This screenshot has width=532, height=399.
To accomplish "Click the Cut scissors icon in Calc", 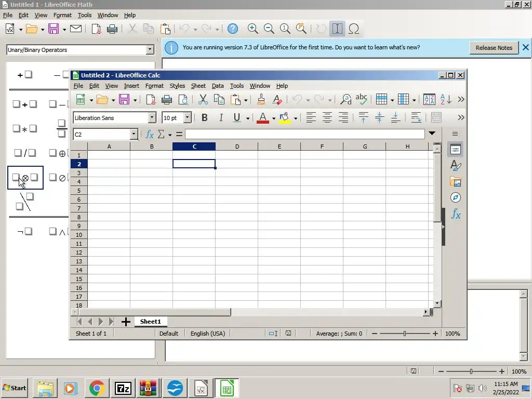I will [x=203, y=99].
